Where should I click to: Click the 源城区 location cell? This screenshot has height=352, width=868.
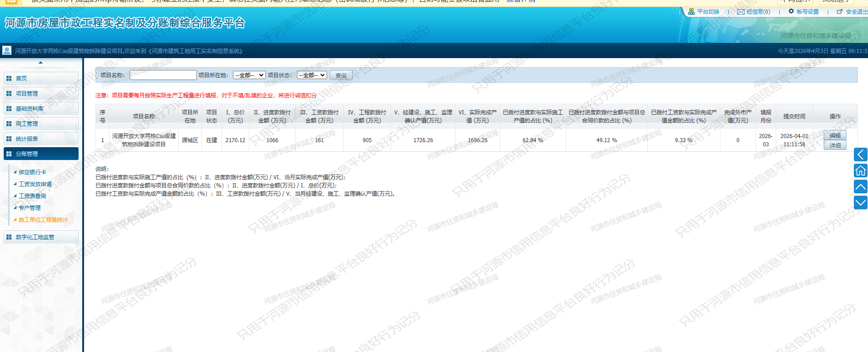pyautogui.click(x=190, y=140)
